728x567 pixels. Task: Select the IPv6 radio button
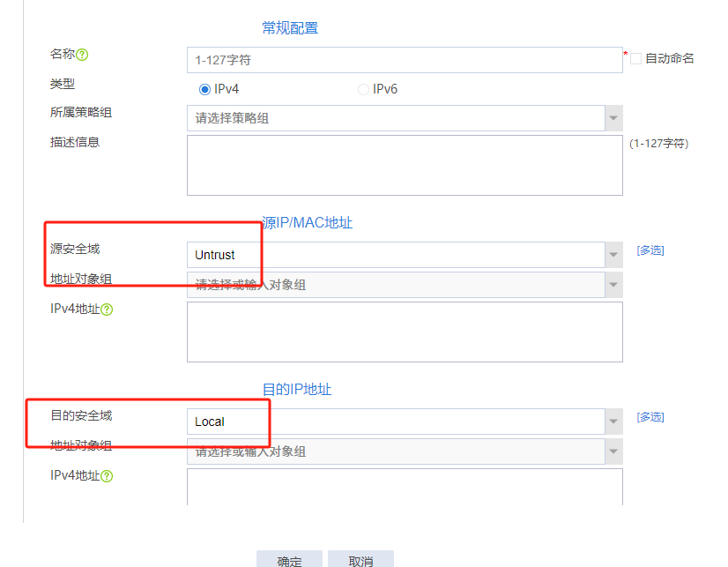[363, 89]
